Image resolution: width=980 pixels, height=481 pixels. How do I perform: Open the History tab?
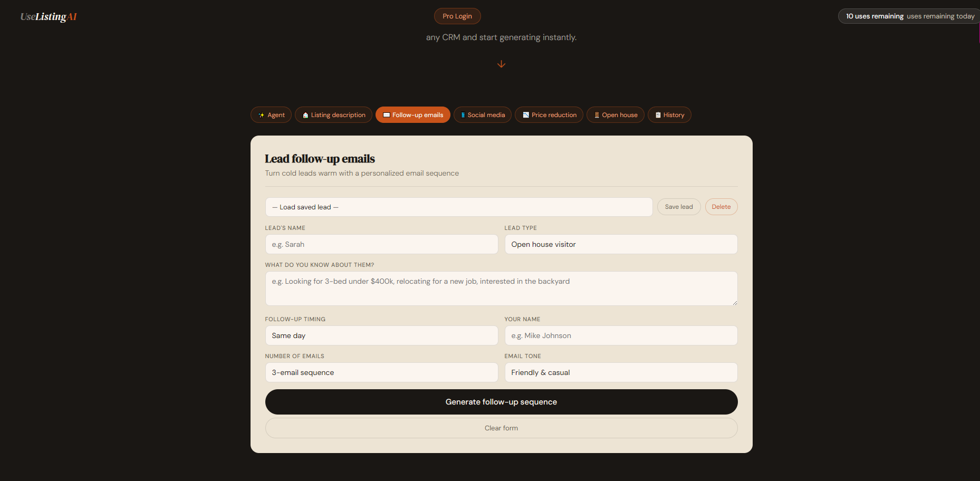pos(669,114)
